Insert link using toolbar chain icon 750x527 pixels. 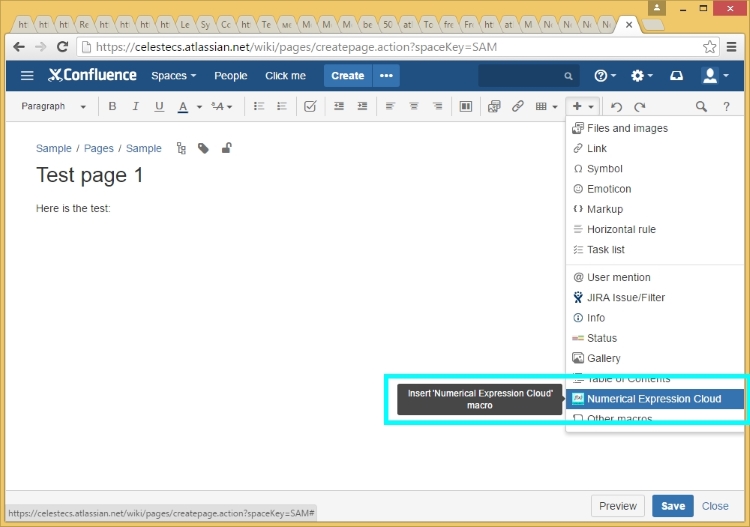coord(518,106)
